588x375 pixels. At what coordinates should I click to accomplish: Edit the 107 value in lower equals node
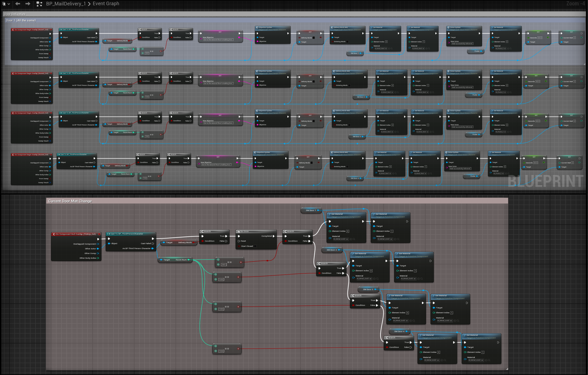tap(223, 265)
